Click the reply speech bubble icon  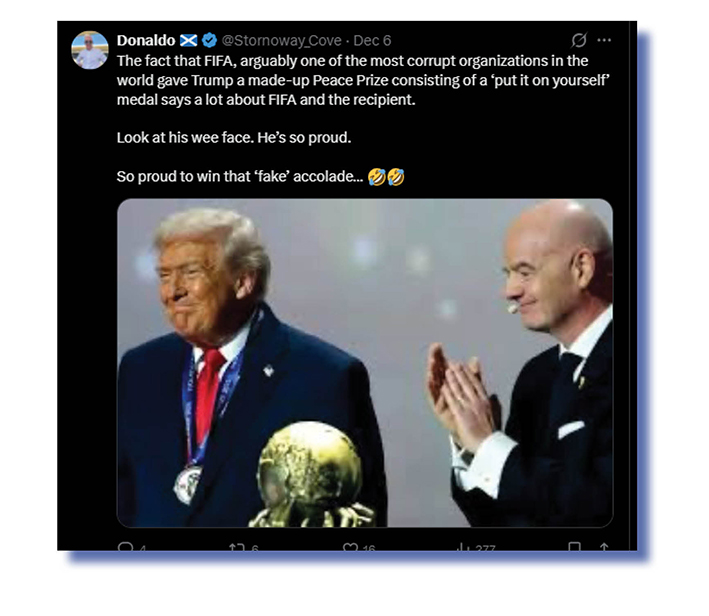[x=125, y=547]
